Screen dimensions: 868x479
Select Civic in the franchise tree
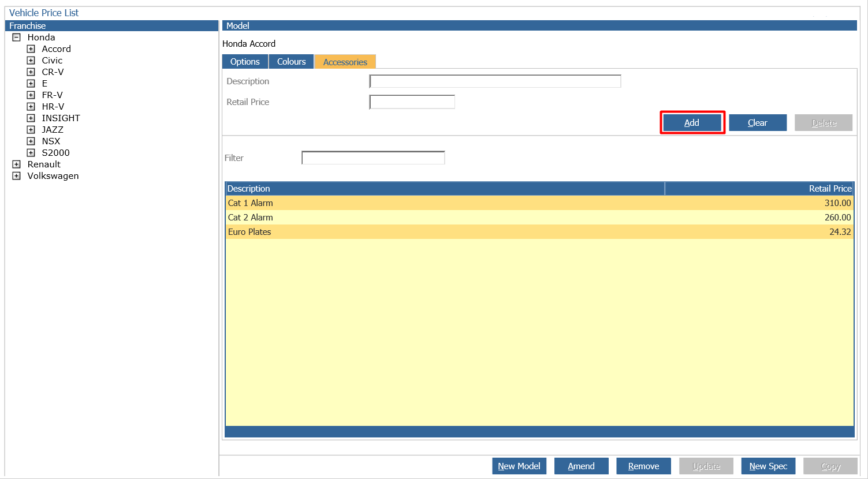pyautogui.click(x=52, y=61)
